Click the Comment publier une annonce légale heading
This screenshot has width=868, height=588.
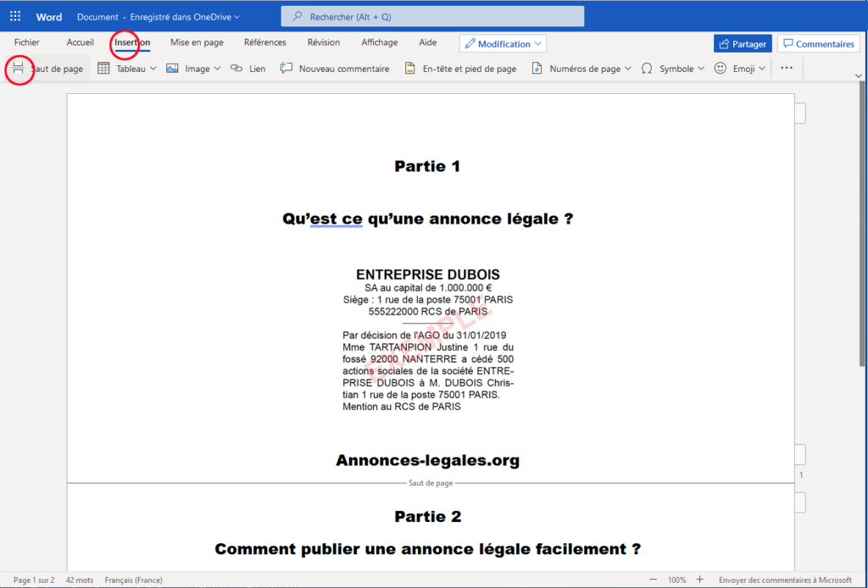pos(427,549)
